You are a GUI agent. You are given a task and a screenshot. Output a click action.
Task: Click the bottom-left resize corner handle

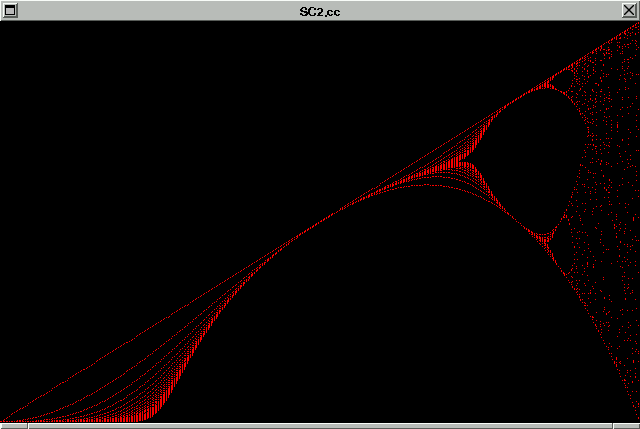pyautogui.click(x=12, y=425)
